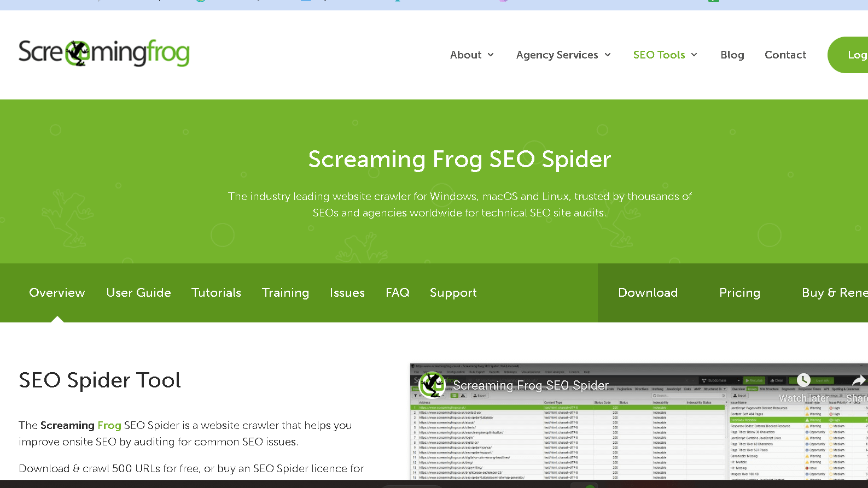Click the video Share arrow icon
Viewport: 868px width, 488px height.
[859, 380]
